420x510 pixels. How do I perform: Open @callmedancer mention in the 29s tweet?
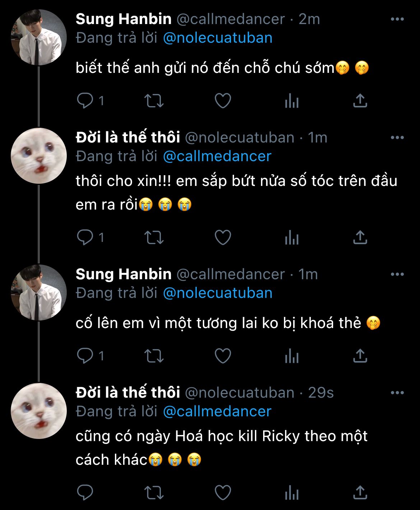point(217,411)
